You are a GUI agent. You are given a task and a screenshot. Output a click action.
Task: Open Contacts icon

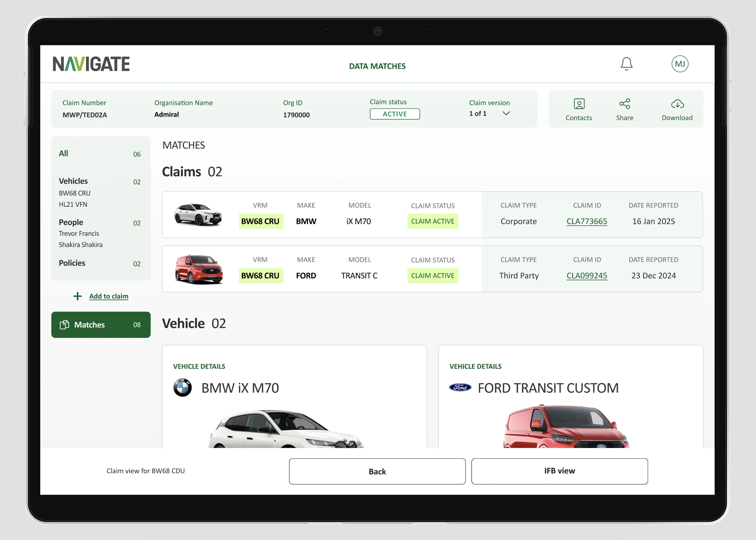click(x=579, y=104)
